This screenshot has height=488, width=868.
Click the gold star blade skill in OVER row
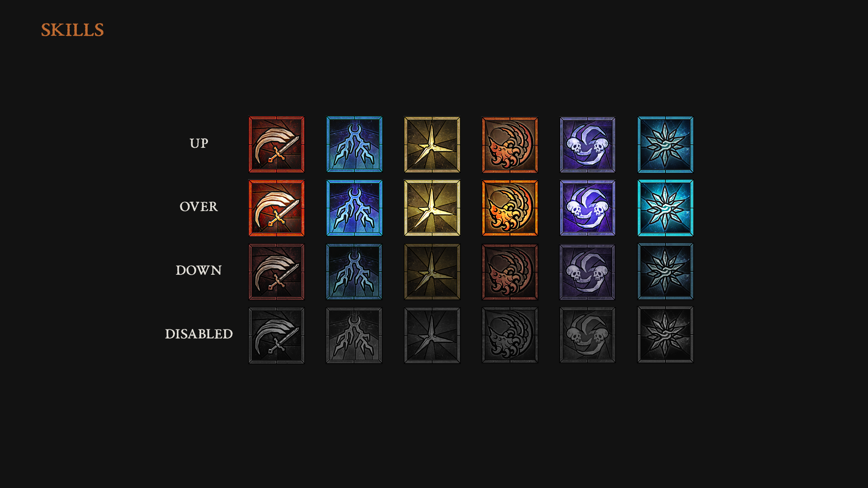pos(432,208)
